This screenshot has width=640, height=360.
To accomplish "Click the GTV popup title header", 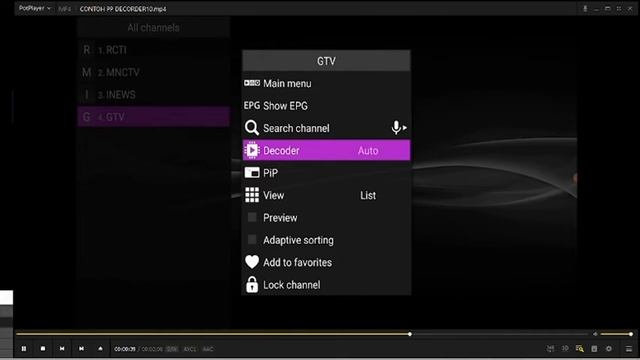I will (326, 61).
